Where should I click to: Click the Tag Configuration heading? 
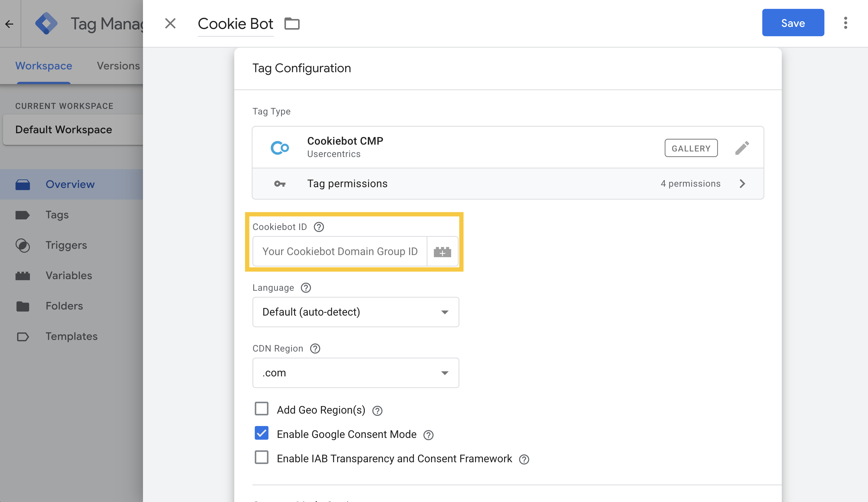tap(301, 68)
